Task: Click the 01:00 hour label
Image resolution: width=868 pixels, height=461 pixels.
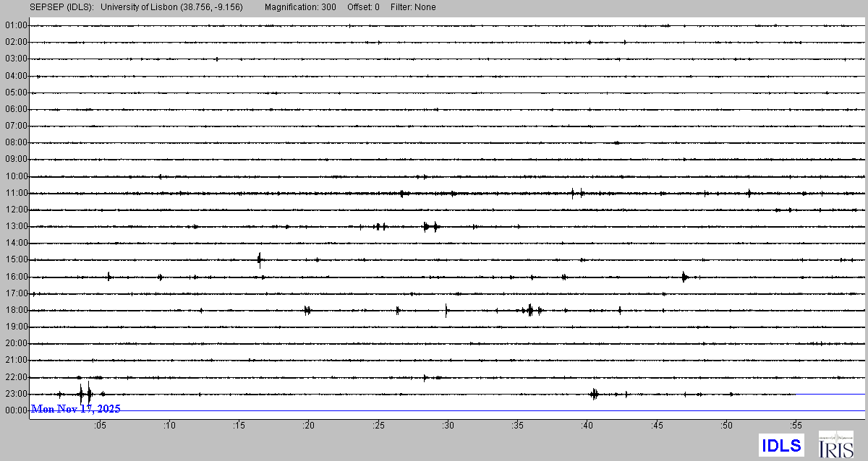Action: (16, 25)
